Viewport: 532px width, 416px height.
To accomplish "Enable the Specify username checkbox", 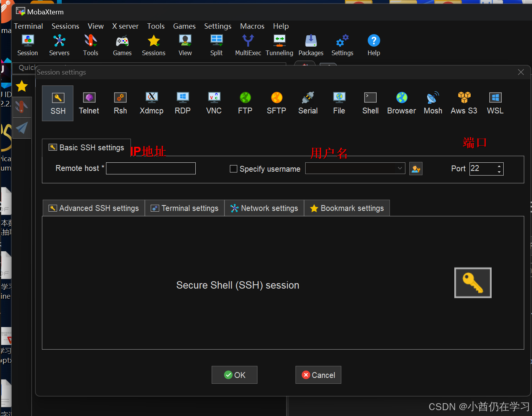I will click(233, 169).
